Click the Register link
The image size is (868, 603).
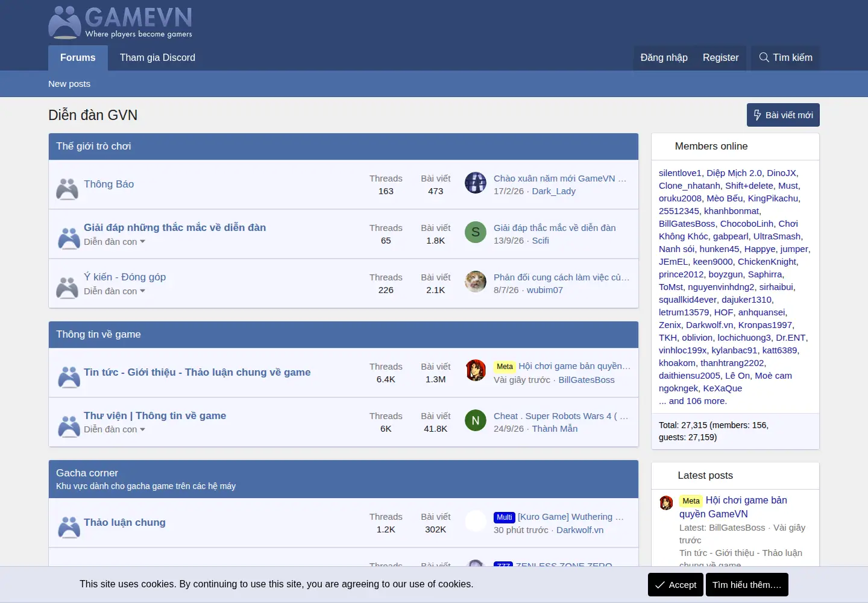[x=720, y=58]
